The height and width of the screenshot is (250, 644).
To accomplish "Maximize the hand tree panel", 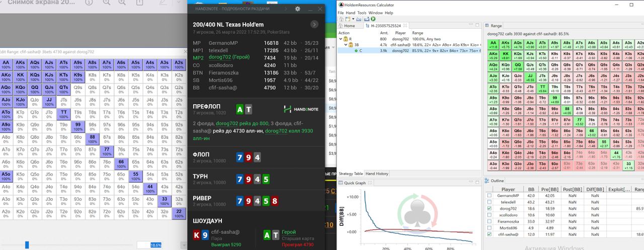I will (x=477, y=25).
